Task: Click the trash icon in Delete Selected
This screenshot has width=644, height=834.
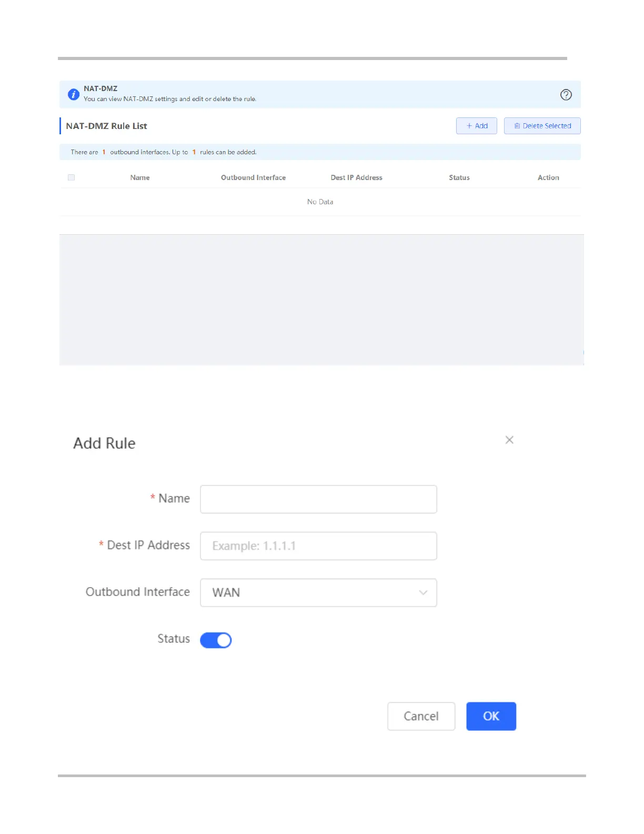Action: pyautogui.click(x=517, y=126)
